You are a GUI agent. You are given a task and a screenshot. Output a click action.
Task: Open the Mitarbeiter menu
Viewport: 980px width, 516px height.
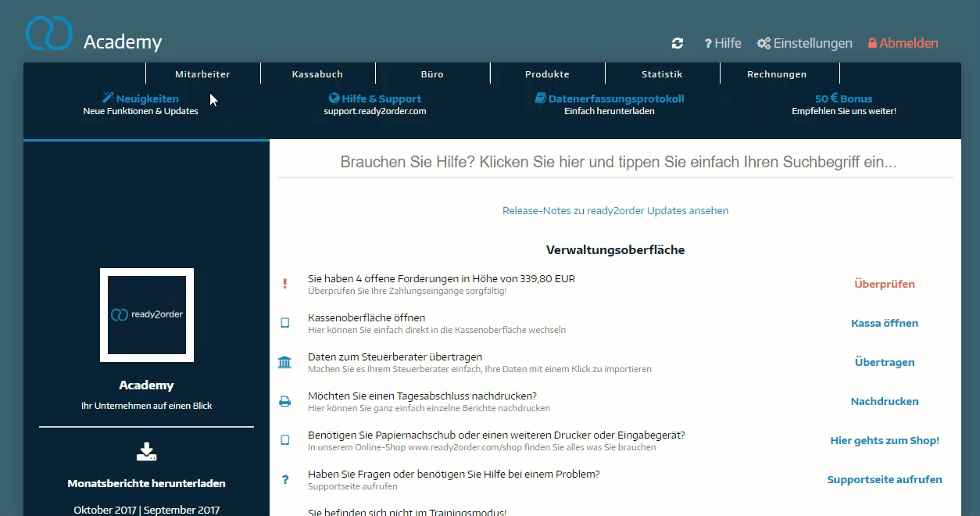click(202, 74)
